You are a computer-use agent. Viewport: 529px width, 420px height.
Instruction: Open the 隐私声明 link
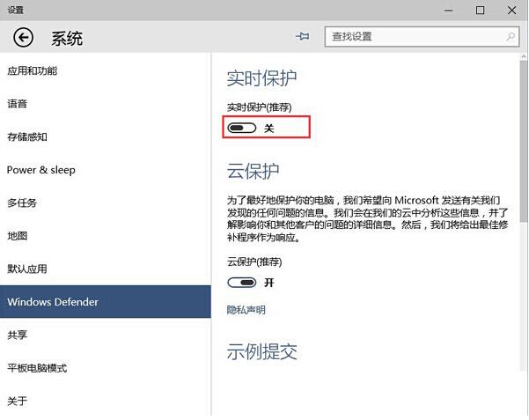click(x=246, y=310)
